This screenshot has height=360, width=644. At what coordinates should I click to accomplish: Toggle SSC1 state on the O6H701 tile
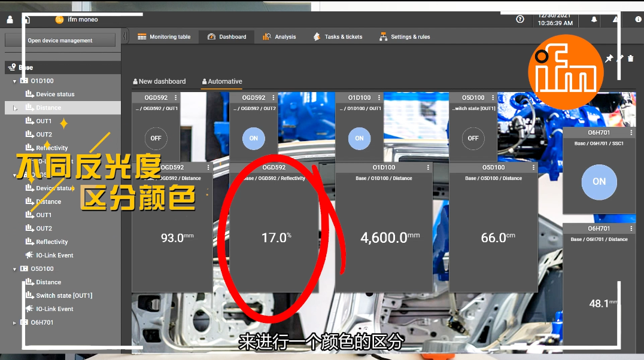(599, 182)
